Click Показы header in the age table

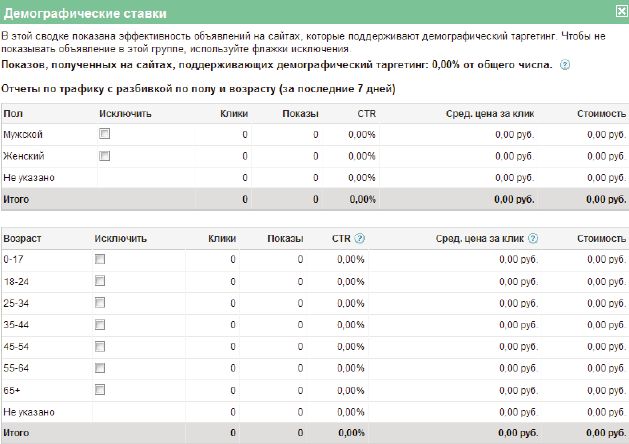tap(285, 239)
